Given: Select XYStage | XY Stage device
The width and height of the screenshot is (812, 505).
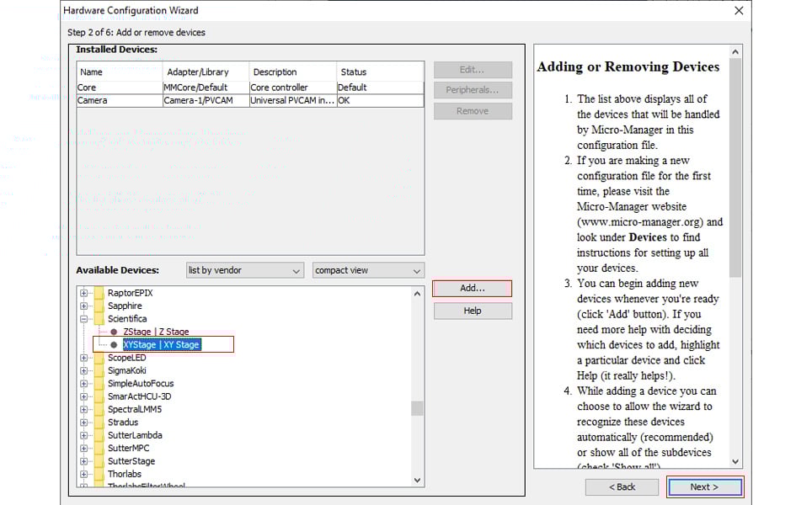Looking at the screenshot, I should 161,344.
